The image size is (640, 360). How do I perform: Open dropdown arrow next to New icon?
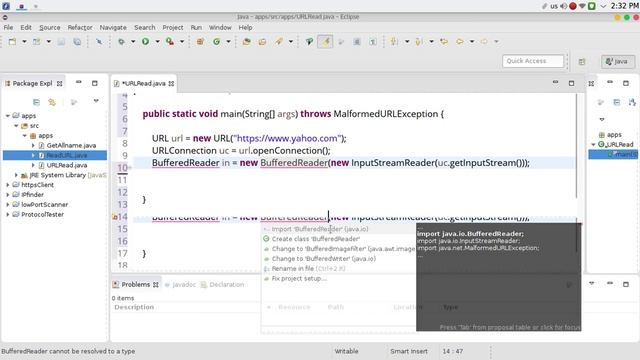pos(24,42)
